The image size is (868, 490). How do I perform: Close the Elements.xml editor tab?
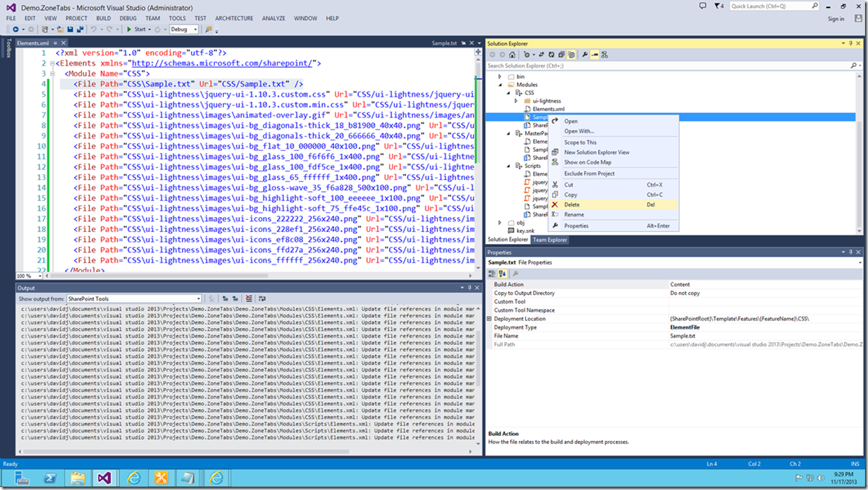(x=63, y=43)
